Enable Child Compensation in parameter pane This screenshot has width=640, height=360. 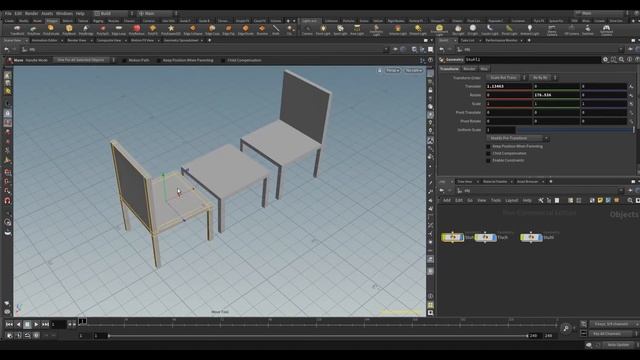click(488, 153)
